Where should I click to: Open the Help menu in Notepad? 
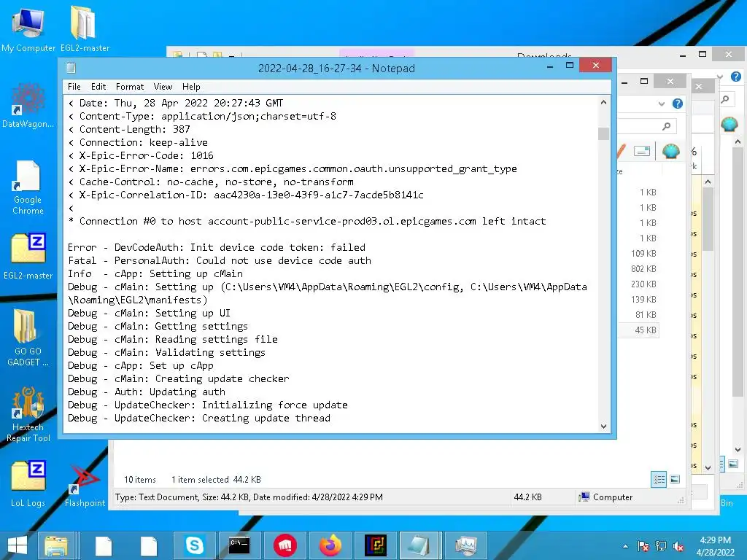191,87
